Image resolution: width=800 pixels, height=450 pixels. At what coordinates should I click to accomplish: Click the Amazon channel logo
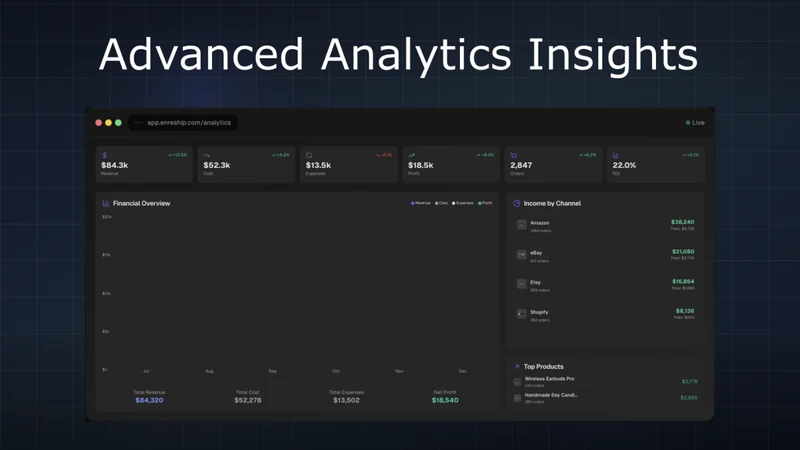pyautogui.click(x=521, y=224)
